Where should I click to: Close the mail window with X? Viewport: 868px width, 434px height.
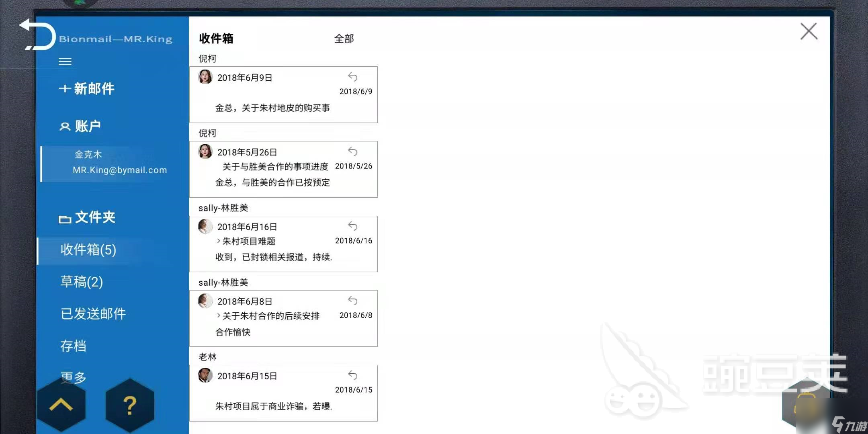[x=809, y=31]
